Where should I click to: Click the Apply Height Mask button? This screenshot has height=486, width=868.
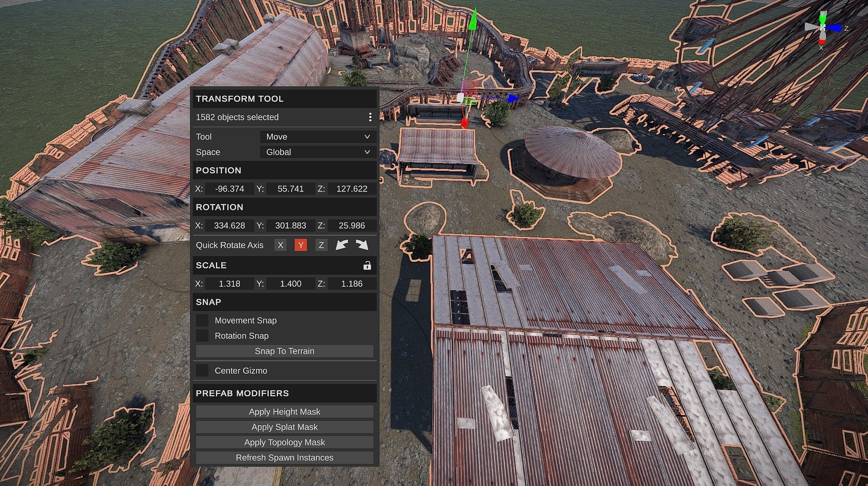[x=284, y=412]
